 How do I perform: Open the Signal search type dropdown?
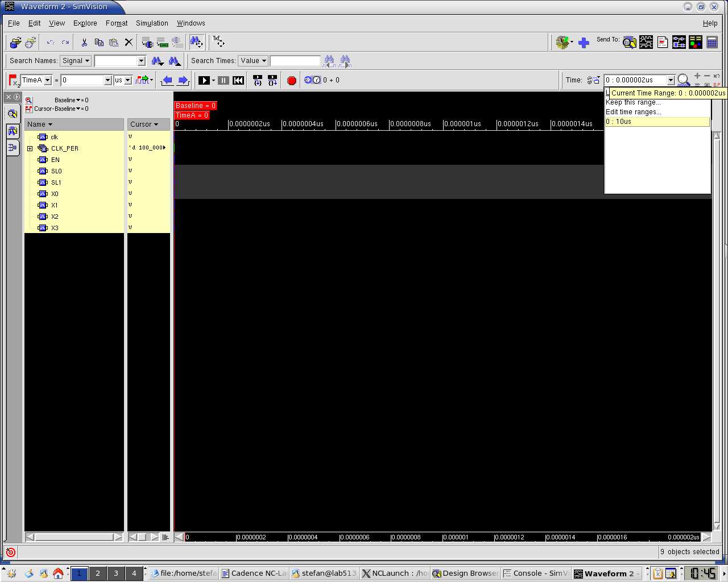coord(76,61)
